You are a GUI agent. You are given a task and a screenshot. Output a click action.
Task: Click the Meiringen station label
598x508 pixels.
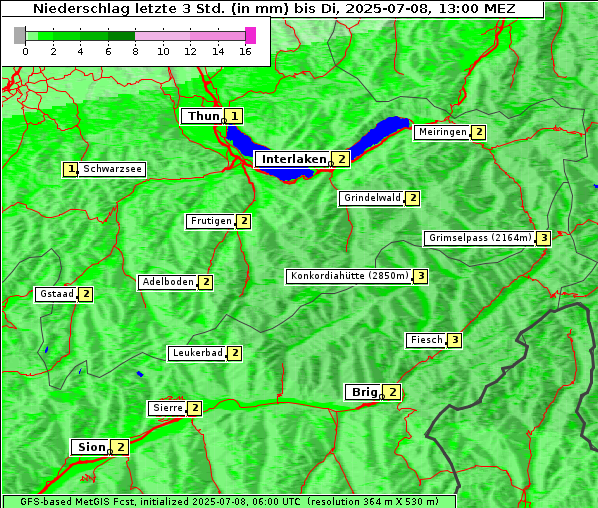442,132
